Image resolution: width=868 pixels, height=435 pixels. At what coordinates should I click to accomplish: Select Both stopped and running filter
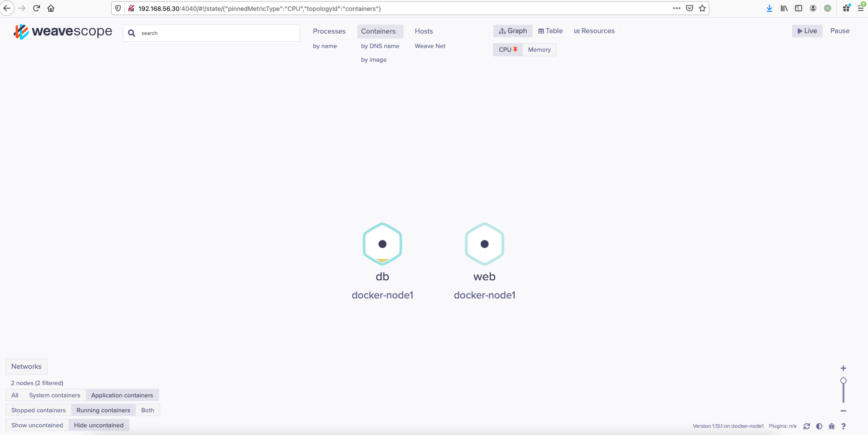(x=148, y=410)
